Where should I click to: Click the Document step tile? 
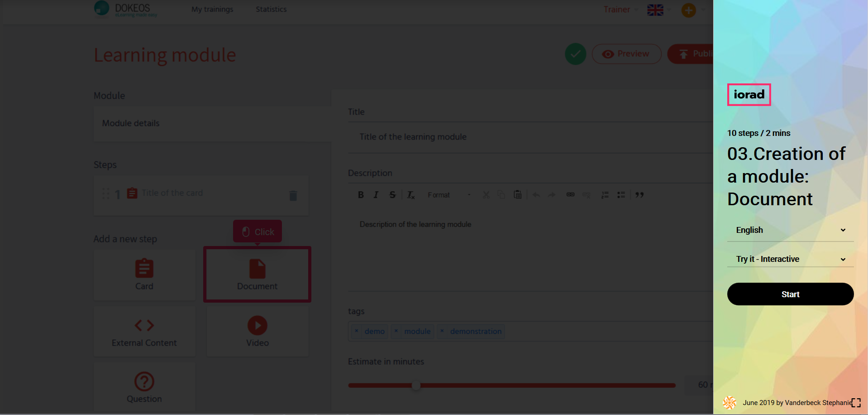(x=257, y=274)
